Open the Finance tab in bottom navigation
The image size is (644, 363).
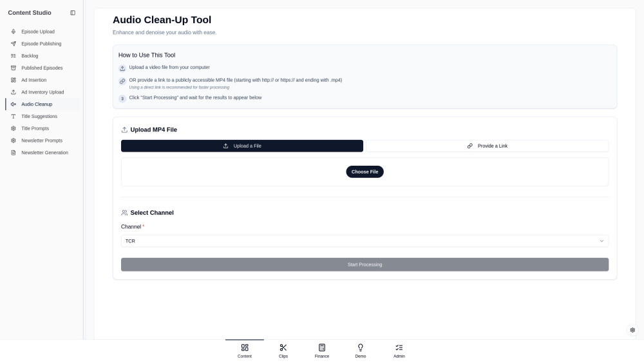(x=322, y=351)
